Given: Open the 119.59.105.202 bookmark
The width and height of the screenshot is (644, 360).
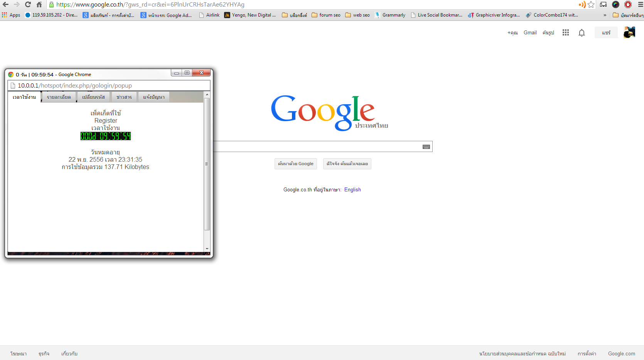Looking at the screenshot, I should click(x=51, y=15).
